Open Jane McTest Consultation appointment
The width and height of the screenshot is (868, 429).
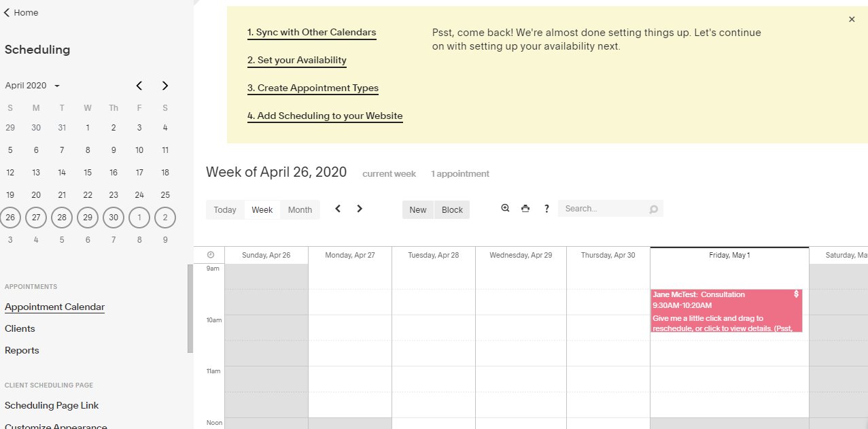tap(726, 311)
